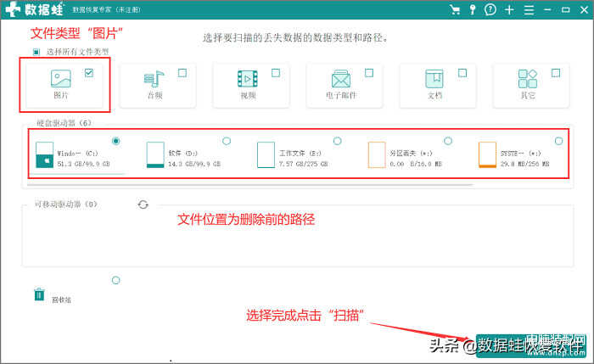This screenshot has height=364, width=594.
Task: Check the 其它 checkbox
Action: point(556,73)
